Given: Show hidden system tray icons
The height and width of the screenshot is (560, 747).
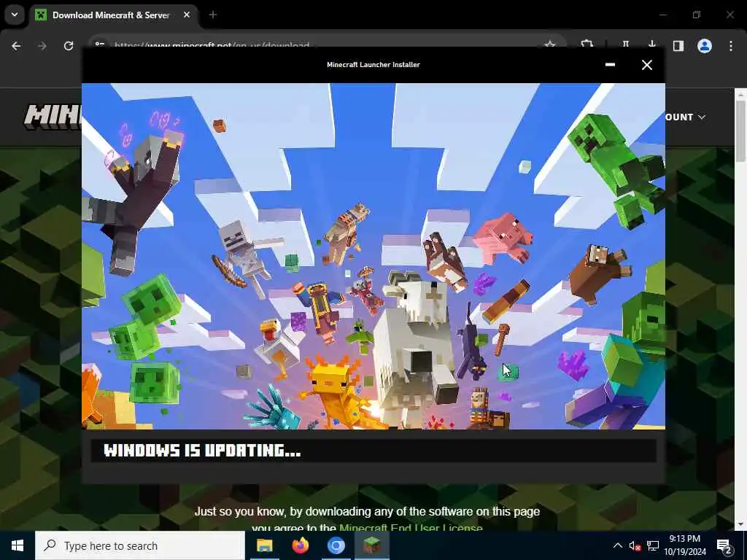Looking at the screenshot, I should tap(617, 545).
